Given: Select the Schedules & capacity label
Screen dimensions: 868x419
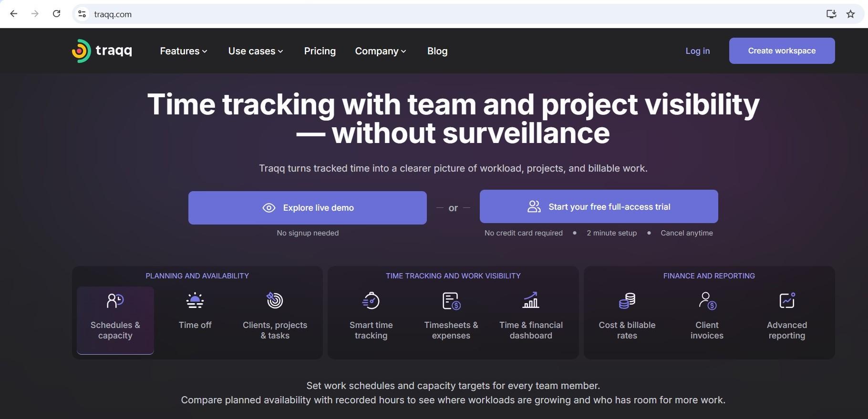Looking at the screenshot, I should tap(115, 330).
